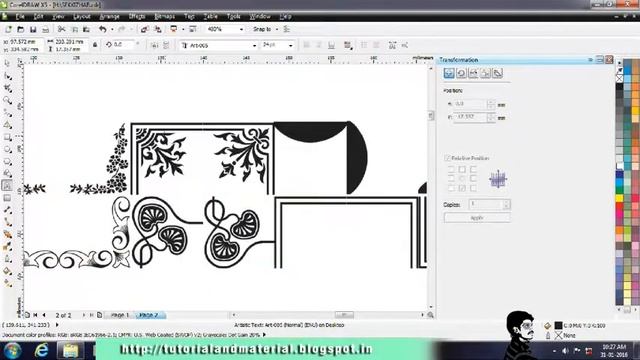640x360 pixels.
Task: Select the Fill tool bucket
Action: pos(7,271)
